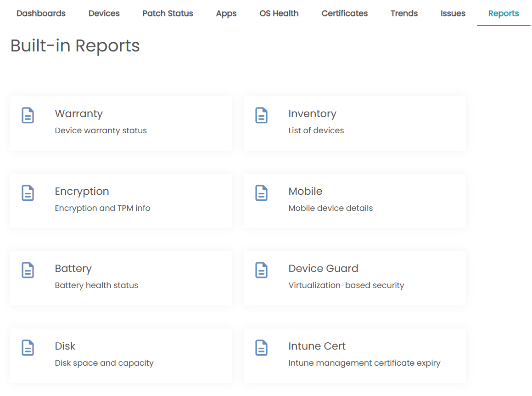532x396 pixels.
Task: Open the Battery health status report
Action: click(121, 278)
